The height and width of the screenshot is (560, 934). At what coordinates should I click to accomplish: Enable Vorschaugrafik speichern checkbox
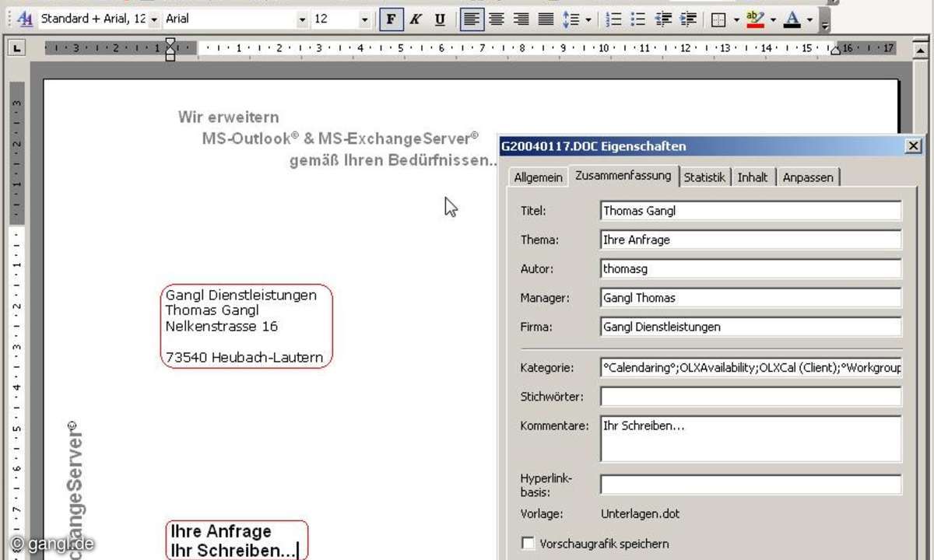(x=528, y=544)
